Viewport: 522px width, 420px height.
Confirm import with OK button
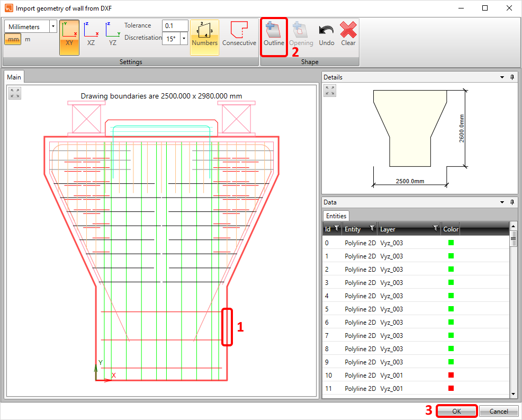456,411
